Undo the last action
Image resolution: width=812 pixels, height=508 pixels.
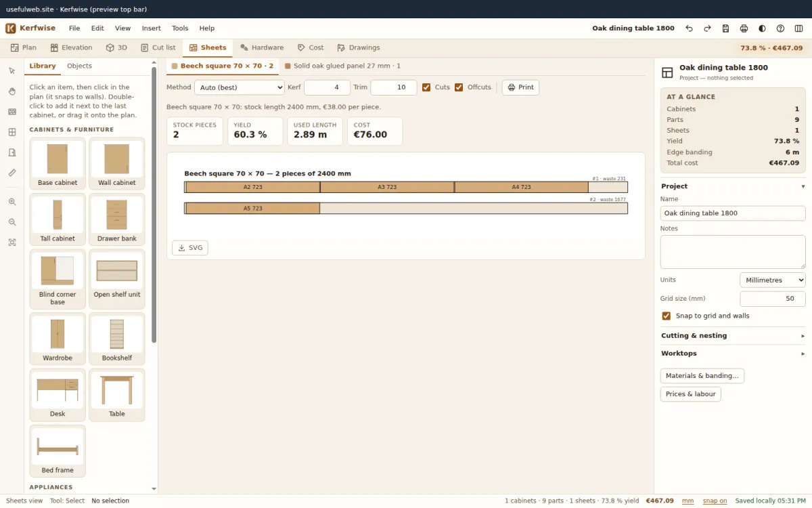tap(689, 28)
